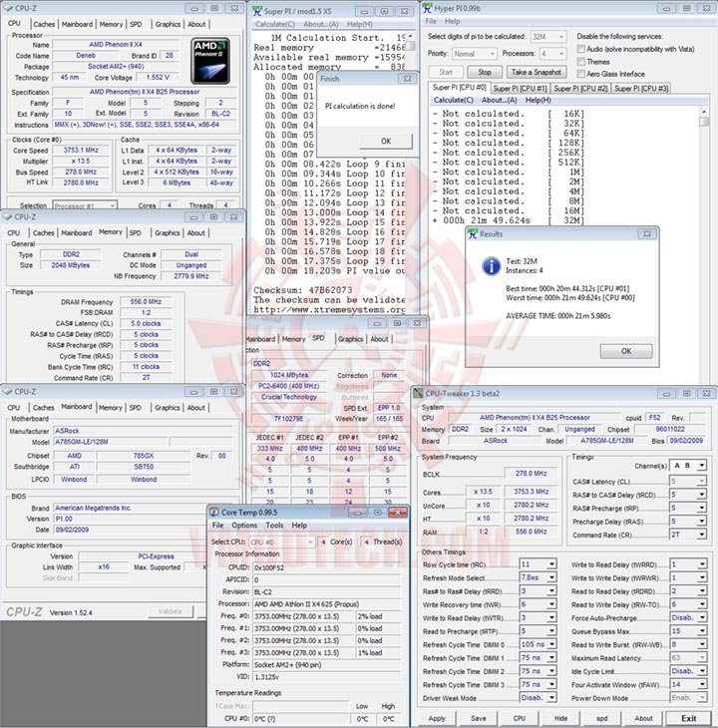
Task: Switch to the Caches tab in top CPU-Z window
Action: [x=44, y=24]
